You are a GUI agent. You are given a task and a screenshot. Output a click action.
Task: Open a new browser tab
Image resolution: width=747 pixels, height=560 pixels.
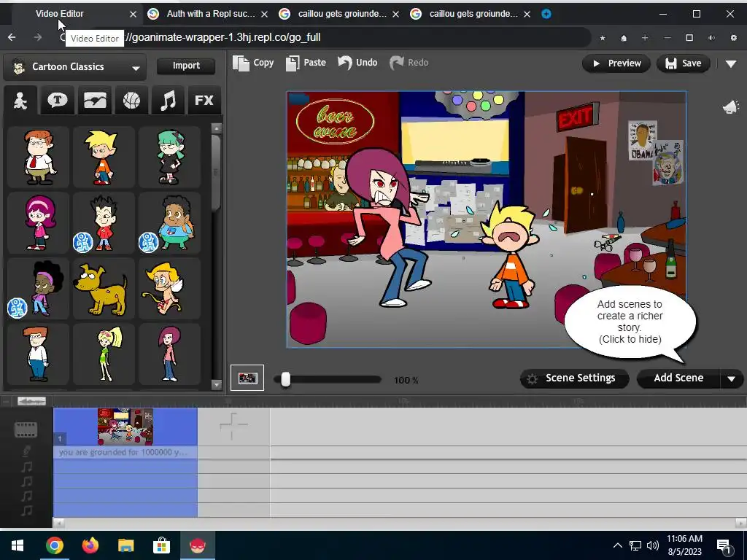click(546, 15)
